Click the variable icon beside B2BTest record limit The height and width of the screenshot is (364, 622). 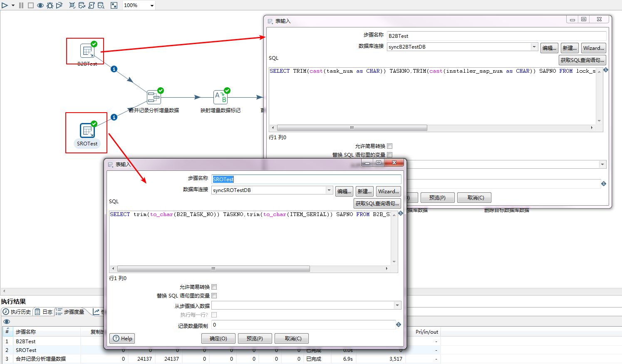coord(604,184)
